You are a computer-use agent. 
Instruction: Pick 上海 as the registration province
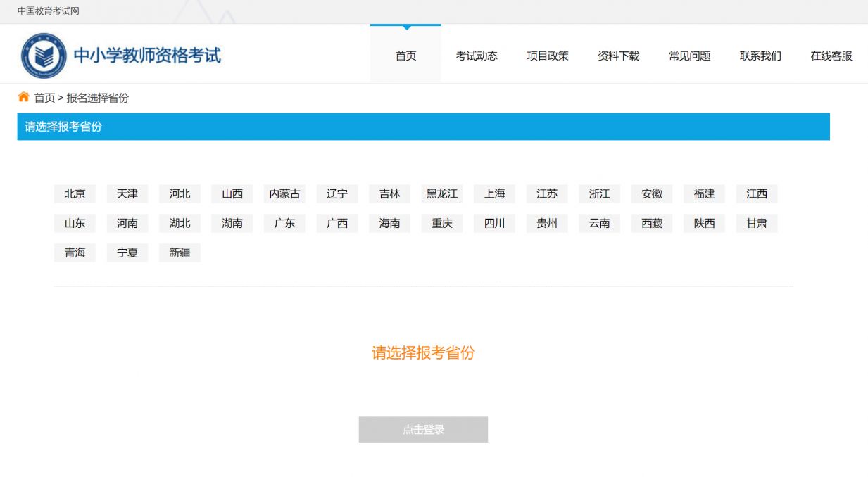pyautogui.click(x=494, y=193)
